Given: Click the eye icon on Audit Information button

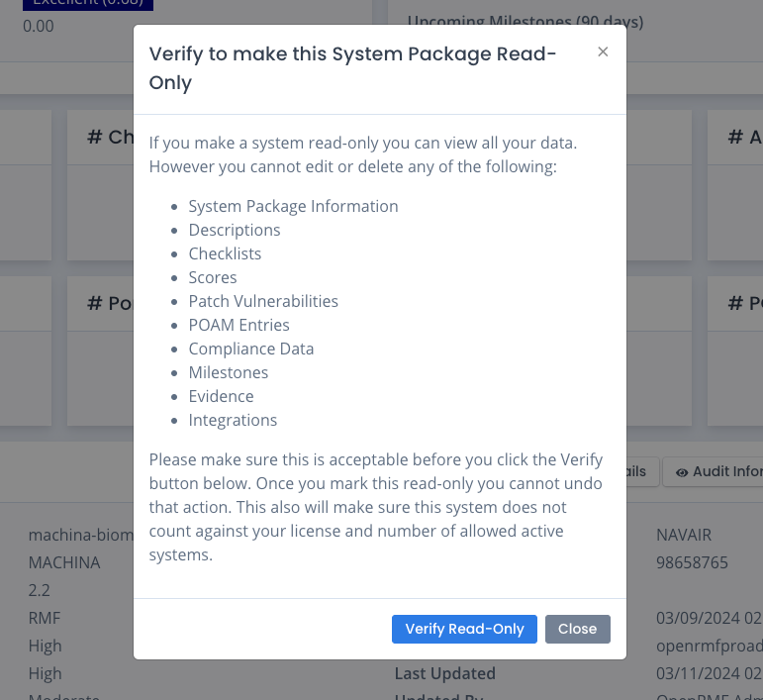Looking at the screenshot, I should pyautogui.click(x=682, y=472).
